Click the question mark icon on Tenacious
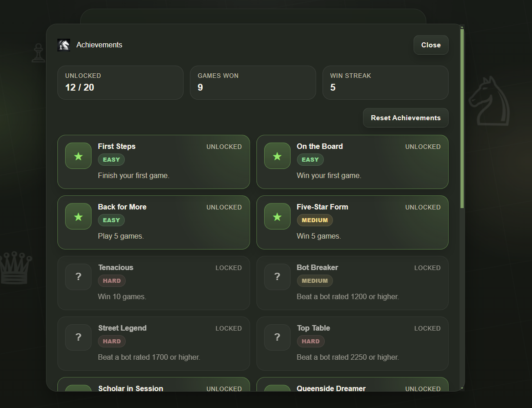This screenshot has height=408, width=532. point(78,276)
